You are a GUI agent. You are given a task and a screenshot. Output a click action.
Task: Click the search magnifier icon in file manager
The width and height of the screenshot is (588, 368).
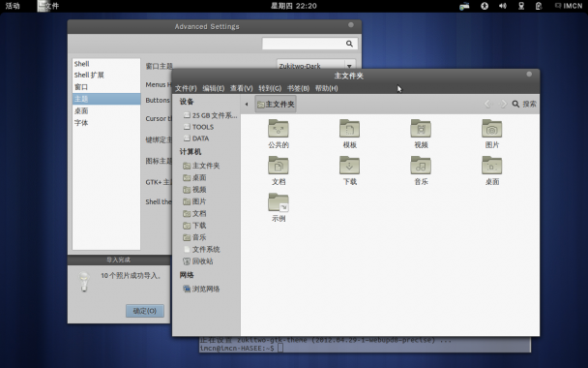[x=515, y=104]
